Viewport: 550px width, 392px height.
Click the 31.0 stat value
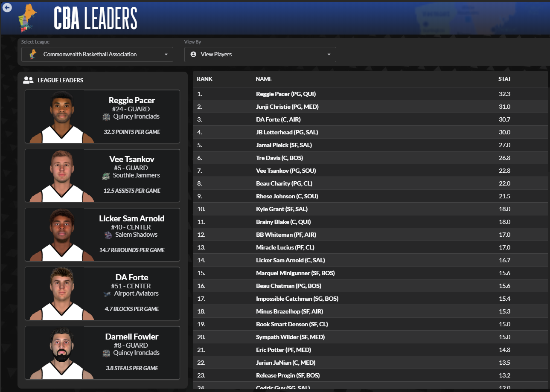click(504, 107)
